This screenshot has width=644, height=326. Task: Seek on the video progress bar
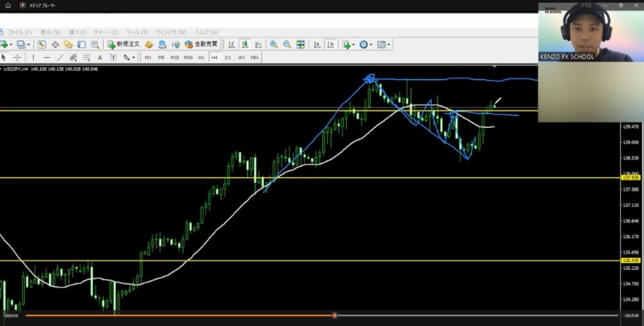pyautogui.click(x=322, y=315)
